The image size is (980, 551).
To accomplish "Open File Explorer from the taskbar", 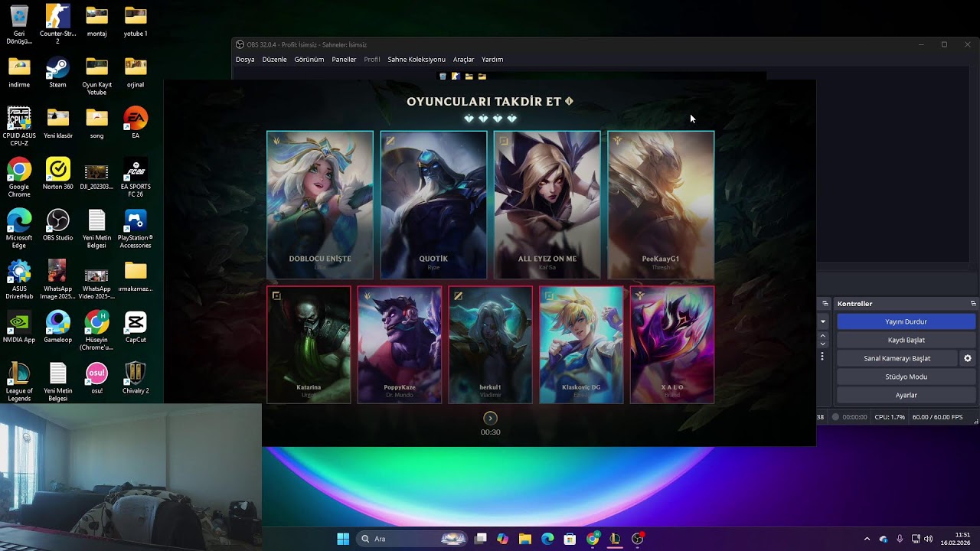I will tap(525, 539).
